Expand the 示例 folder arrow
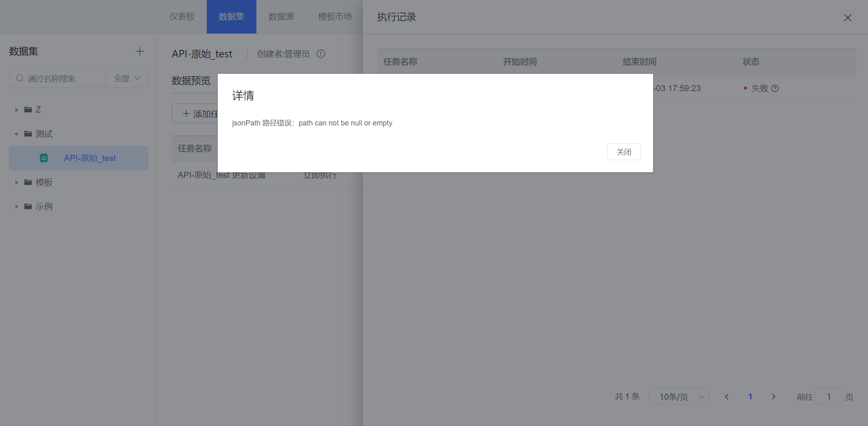868x426 pixels. 17,207
